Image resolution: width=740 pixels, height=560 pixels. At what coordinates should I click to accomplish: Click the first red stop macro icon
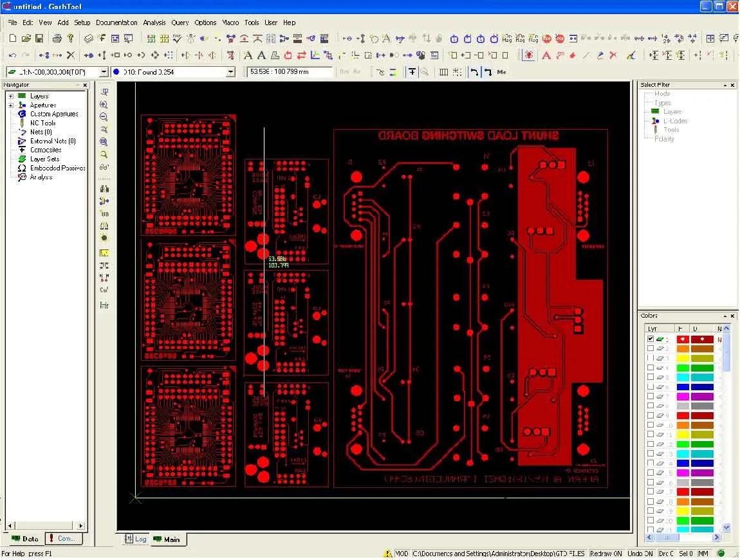point(547,38)
